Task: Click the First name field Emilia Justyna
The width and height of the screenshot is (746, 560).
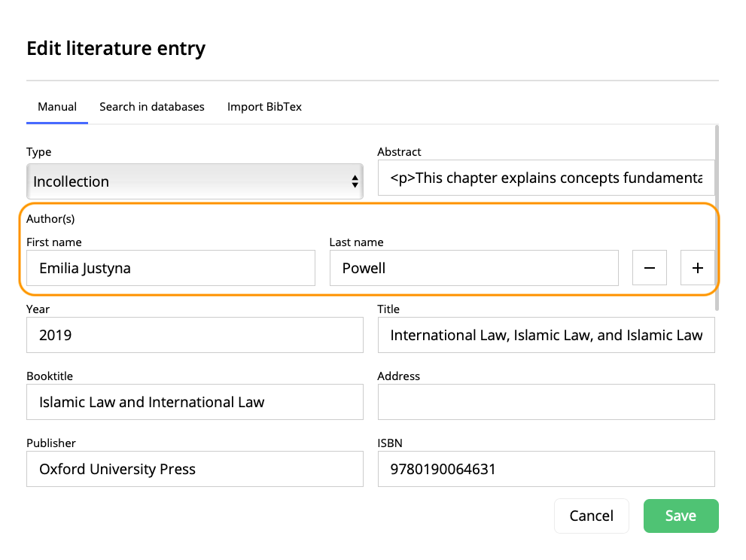Action: pyautogui.click(x=171, y=268)
